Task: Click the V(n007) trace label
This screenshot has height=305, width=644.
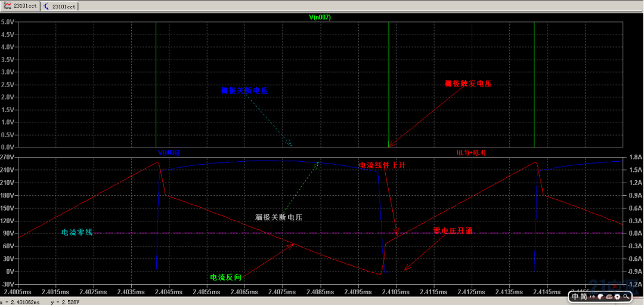Action: coord(320,17)
